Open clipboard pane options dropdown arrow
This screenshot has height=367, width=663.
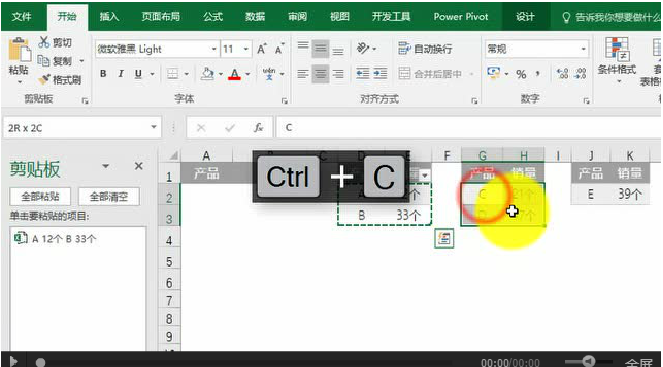[x=106, y=166]
